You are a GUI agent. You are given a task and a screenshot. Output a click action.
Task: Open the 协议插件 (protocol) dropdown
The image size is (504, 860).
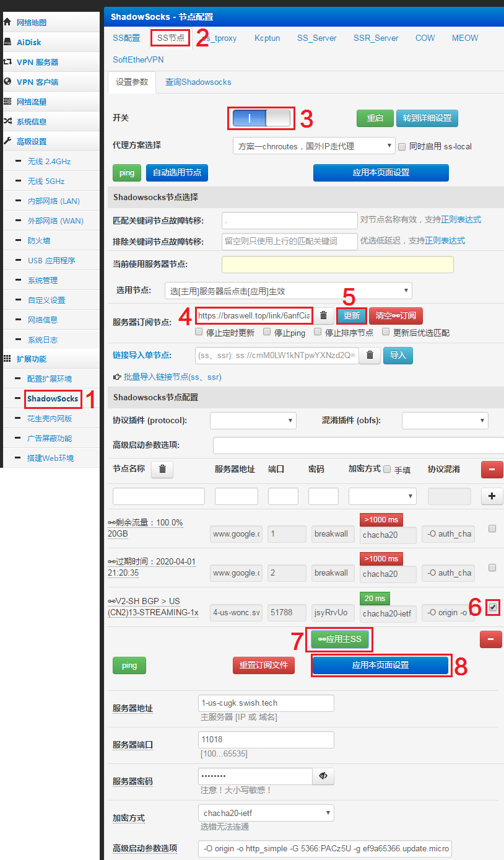tap(253, 421)
